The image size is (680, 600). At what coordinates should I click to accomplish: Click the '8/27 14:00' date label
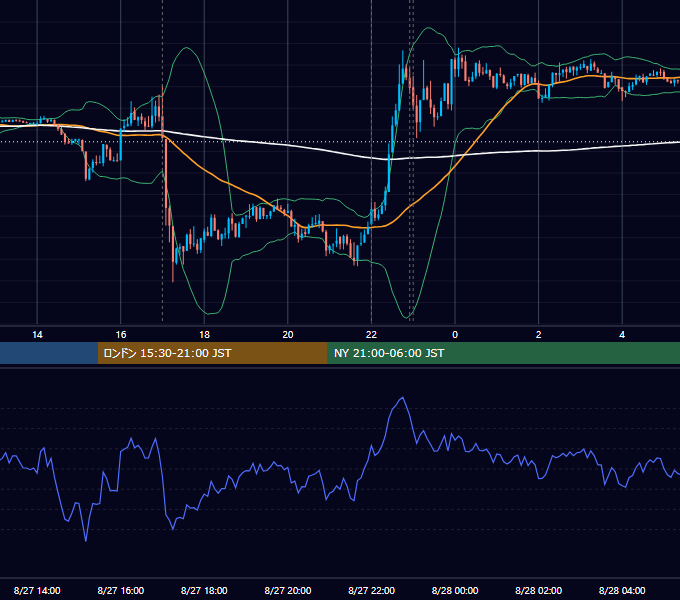point(37,590)
